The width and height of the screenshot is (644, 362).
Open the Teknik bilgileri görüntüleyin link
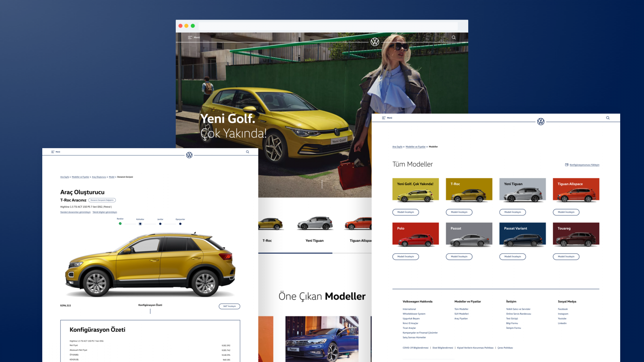pyautogui.click(x=104, y=212)
